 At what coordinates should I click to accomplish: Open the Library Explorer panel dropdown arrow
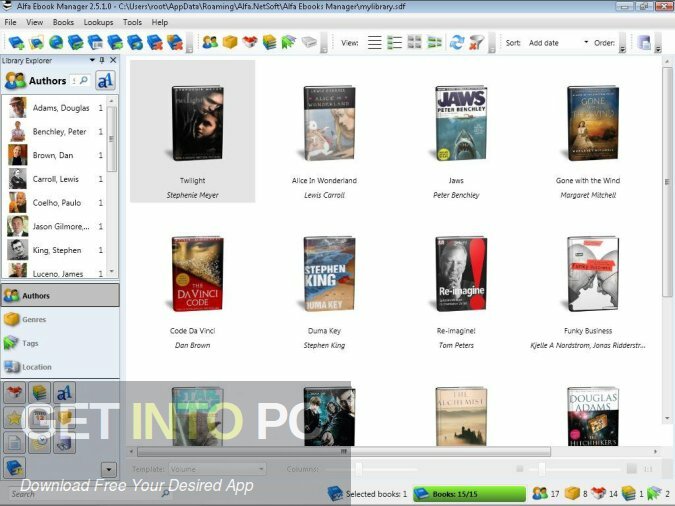click(92, 60)
